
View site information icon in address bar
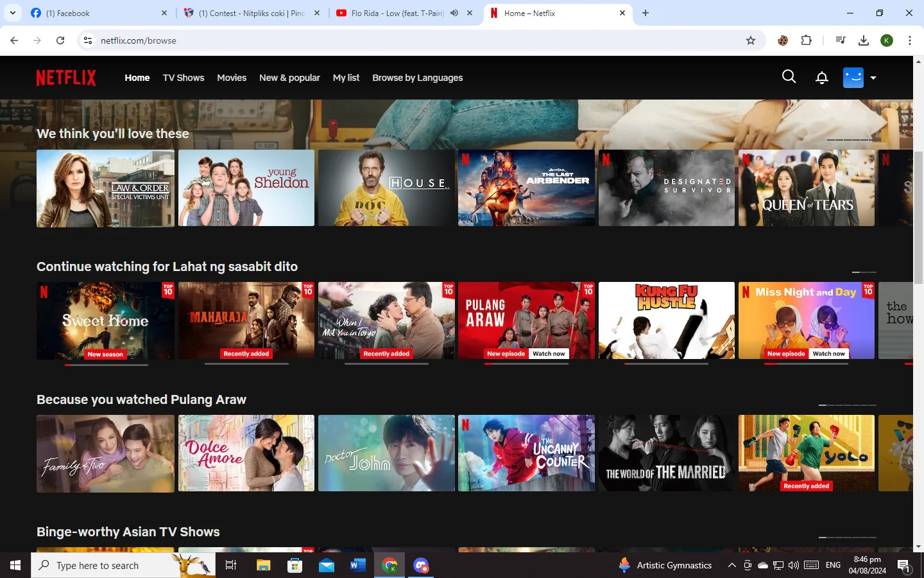88,40
